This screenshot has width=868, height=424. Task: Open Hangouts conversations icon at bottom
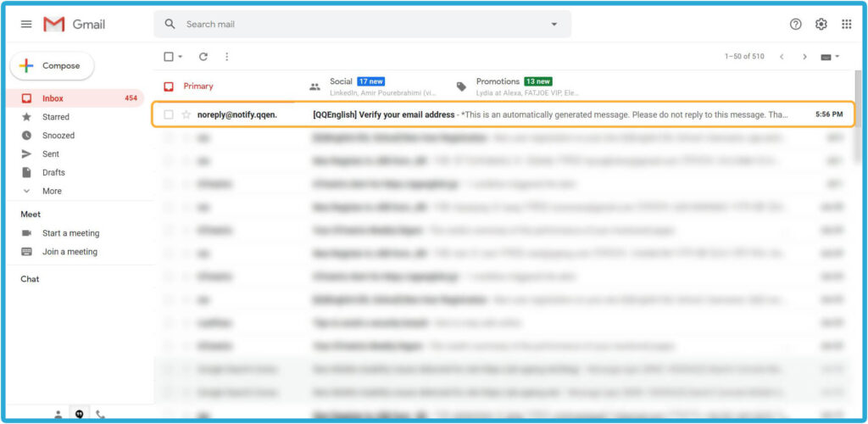pyautogui.click(x=80, y=414)
